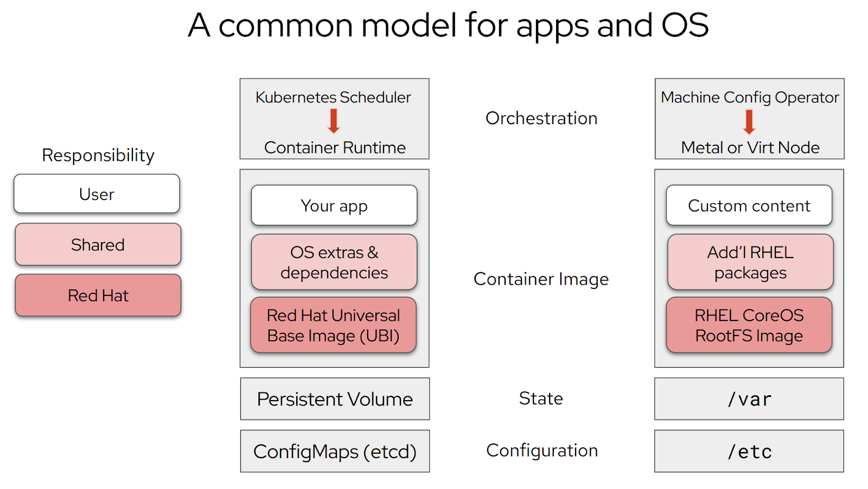Click the slide title text
This screenshot has width=868, height=489.
point(448,25)
